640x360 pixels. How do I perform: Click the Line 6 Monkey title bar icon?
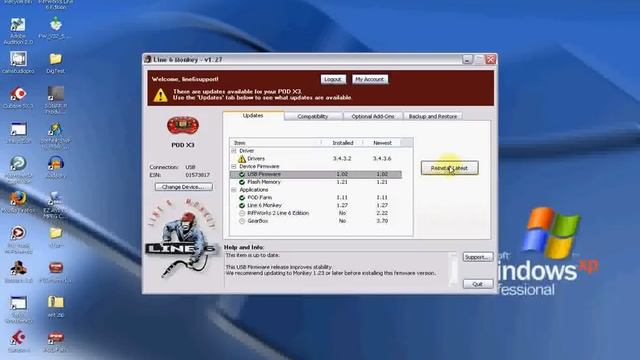coord(148,60)
